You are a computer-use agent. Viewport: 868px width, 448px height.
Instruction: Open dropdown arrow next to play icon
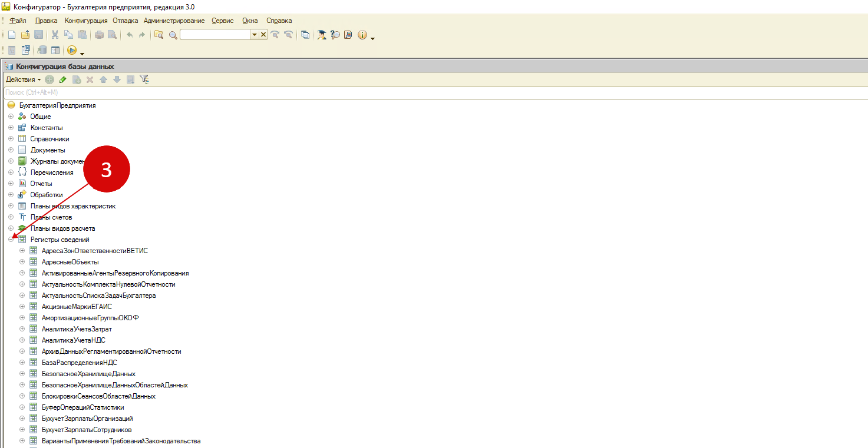(x=82, y=53)
